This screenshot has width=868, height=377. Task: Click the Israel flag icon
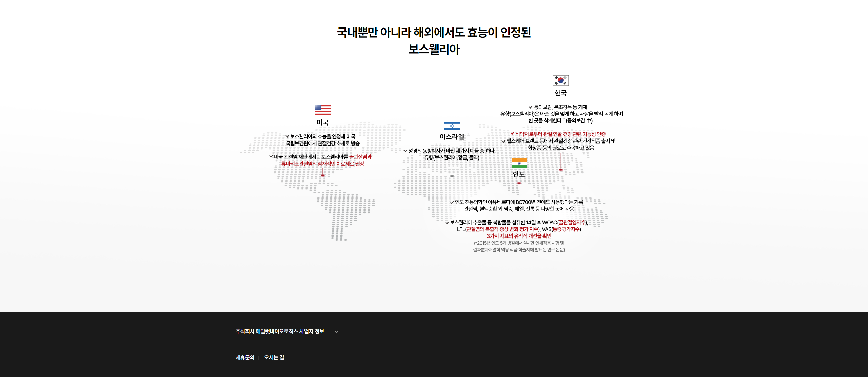tap(452, 126)
